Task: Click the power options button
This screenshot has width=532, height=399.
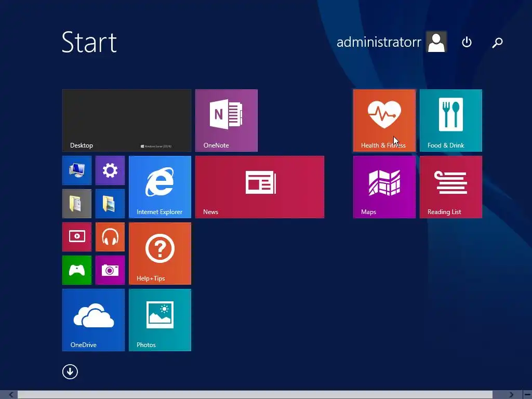Action: coord(467,42)
